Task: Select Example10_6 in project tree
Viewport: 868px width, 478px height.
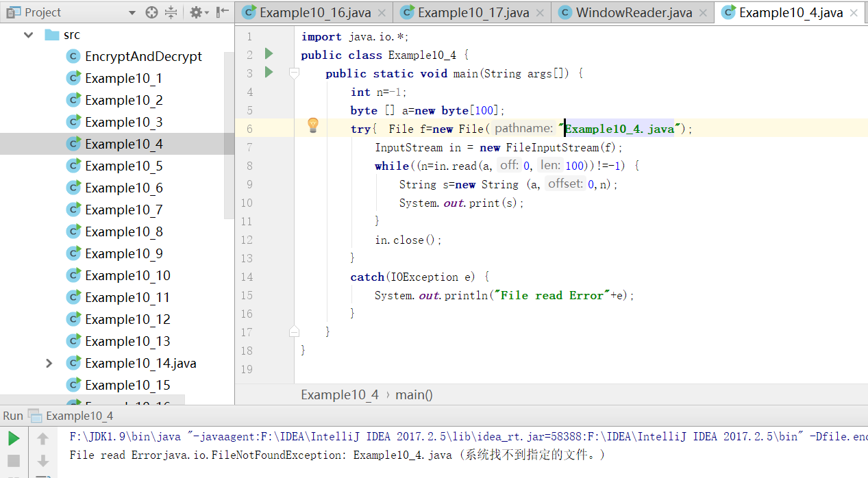Action: pos(124,188)
